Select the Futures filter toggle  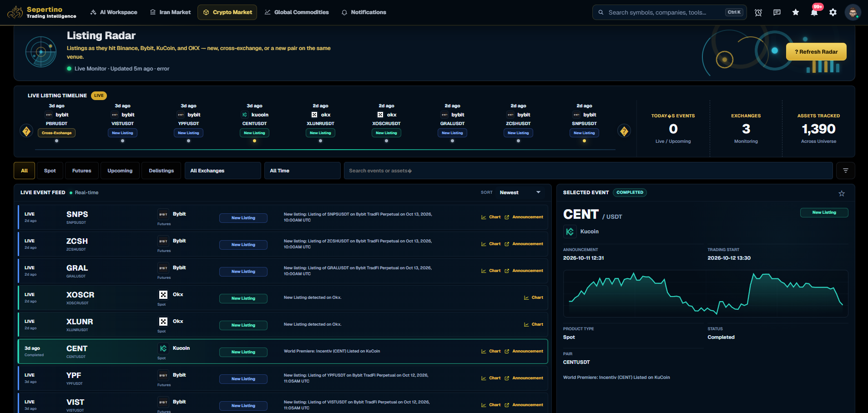pyautogui.click(x=82, y=171)
